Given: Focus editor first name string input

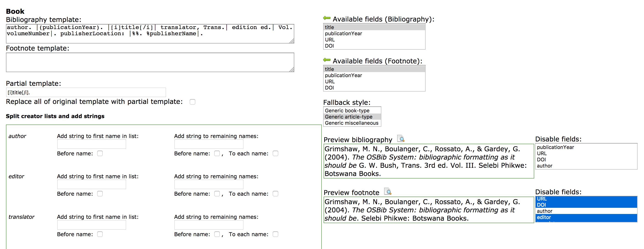Looking at the screenshot, I should pyautogui.click(x=91, y=184).
